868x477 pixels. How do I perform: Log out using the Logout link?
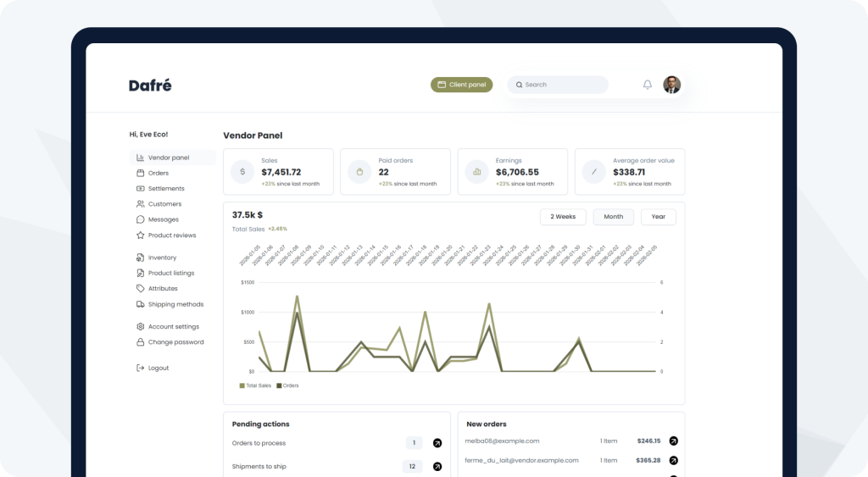click(x=159, y=368)
